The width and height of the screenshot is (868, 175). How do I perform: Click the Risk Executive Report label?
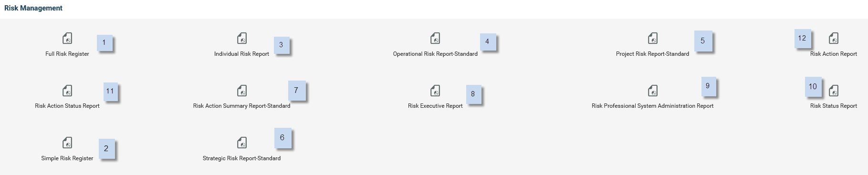pyautogui.click(x=435, y=106)
